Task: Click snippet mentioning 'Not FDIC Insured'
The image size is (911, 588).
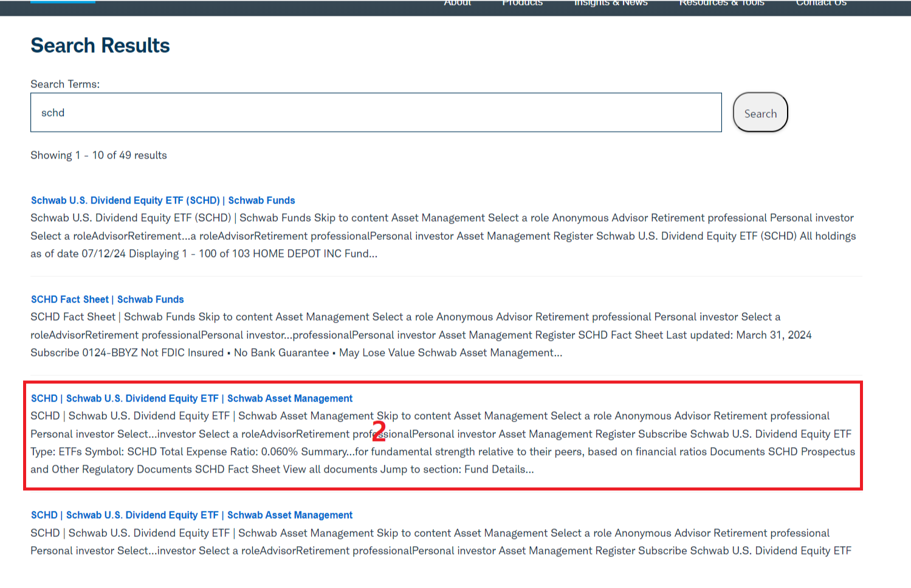Action: click(421, 335)
